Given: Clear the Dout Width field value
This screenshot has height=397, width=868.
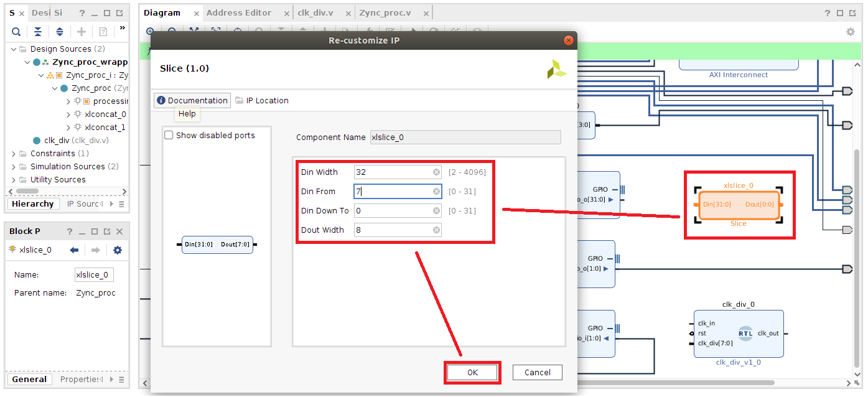Looking at the screenshot, I should (436, 230).
